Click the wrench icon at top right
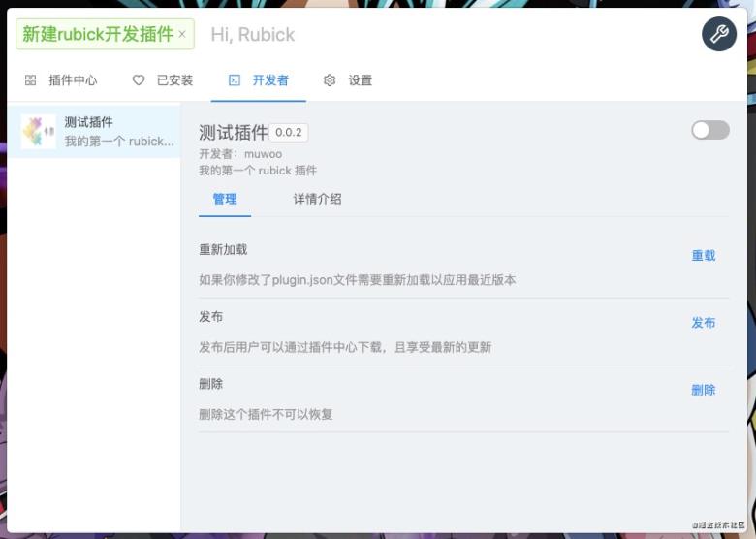The image size is (756, 539). (x=718, y=35)
